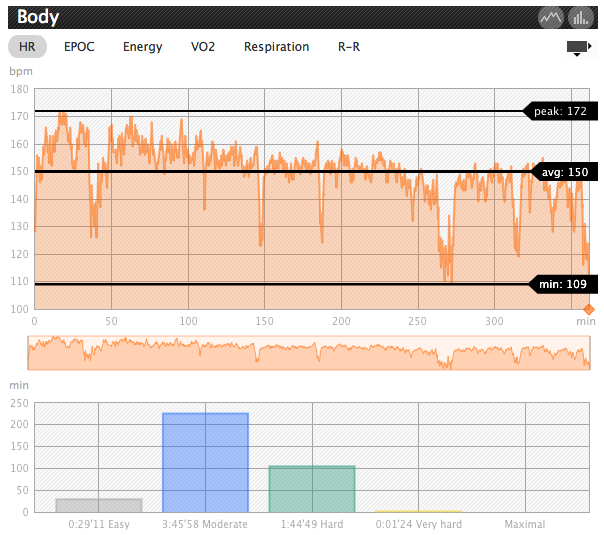The width and height of the screenshot is (604, 535).
Task: Select the gray Easy zone bar
Action: pyautogui.click(x=98, y=505)
